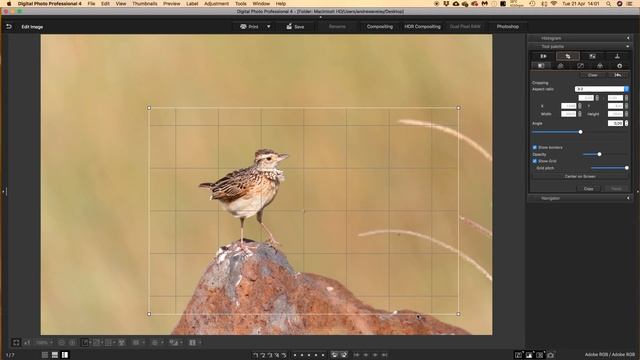This screenshot has width=640, height=360.
Task: Select the tone curve sub-tool icon
Action: [580, 66]
